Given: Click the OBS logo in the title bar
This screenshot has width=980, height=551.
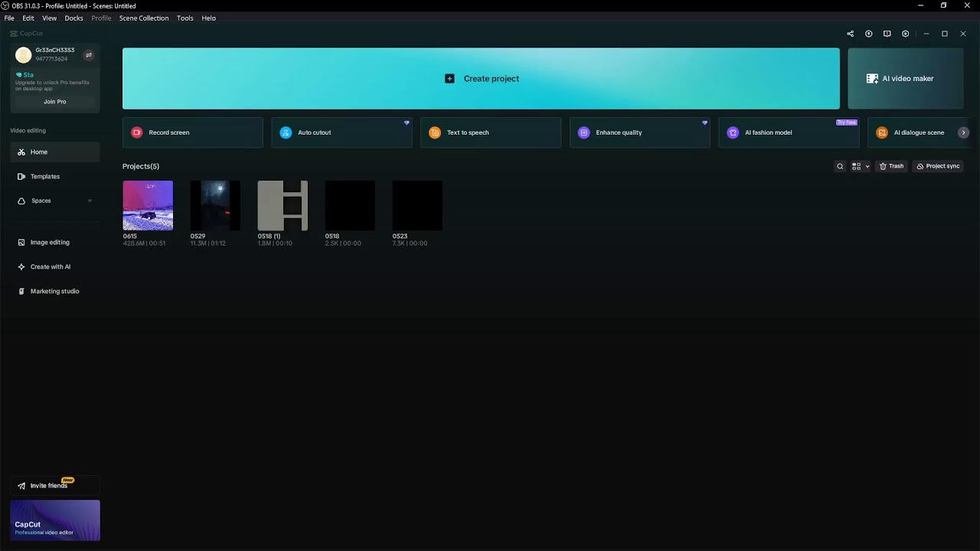Looking at the screenshot, I should click(5, 6).
